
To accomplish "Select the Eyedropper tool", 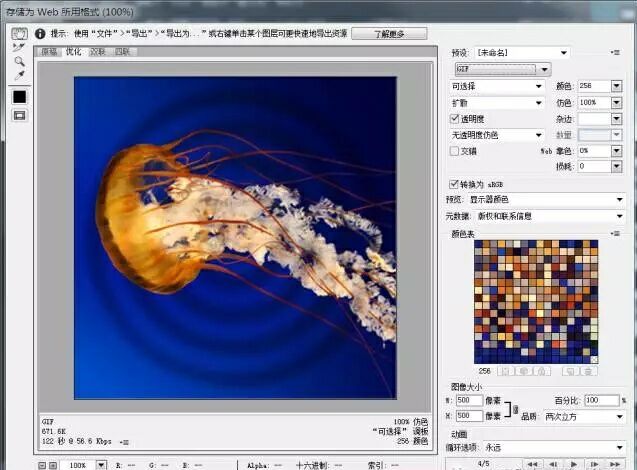I will pos(18,75).
